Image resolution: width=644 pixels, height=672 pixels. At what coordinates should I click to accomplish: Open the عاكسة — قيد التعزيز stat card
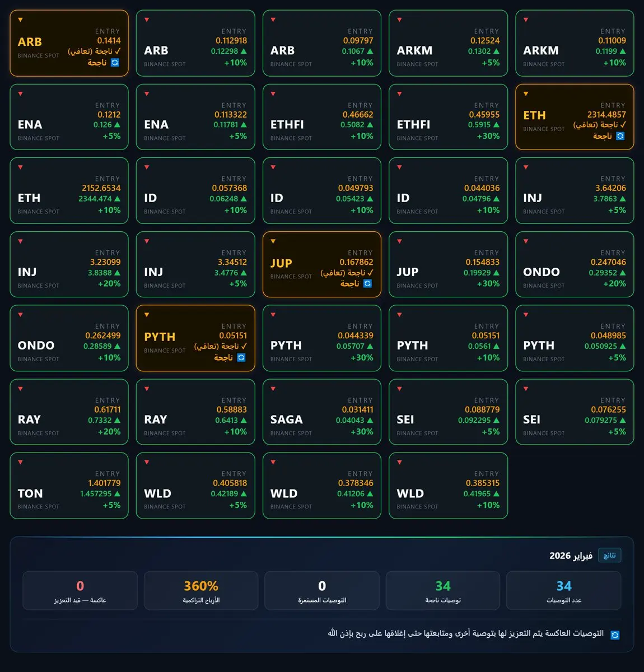pos(80,590)
